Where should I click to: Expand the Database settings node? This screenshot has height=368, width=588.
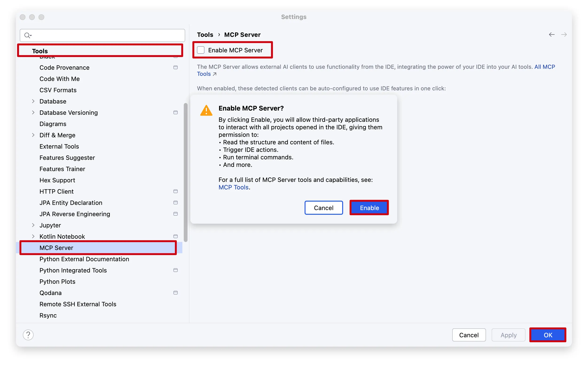tap(33, 101)
